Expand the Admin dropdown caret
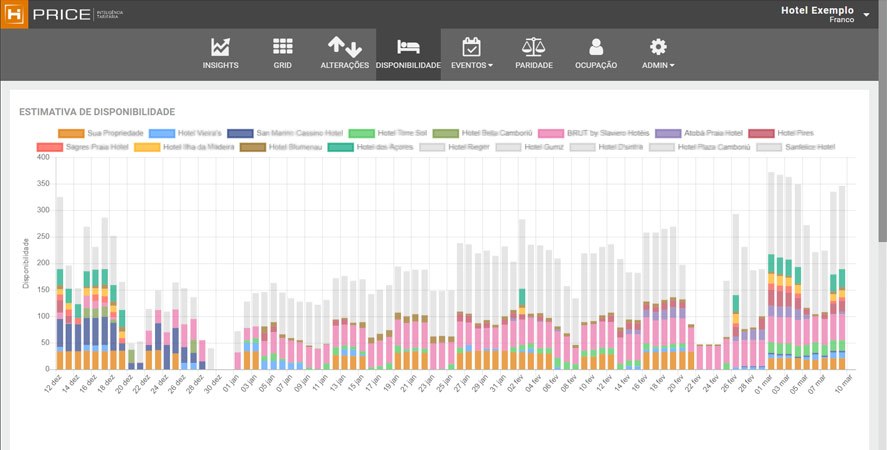This screenshot has height=450, width=887. pyautogui.click(x=672, y=66)
